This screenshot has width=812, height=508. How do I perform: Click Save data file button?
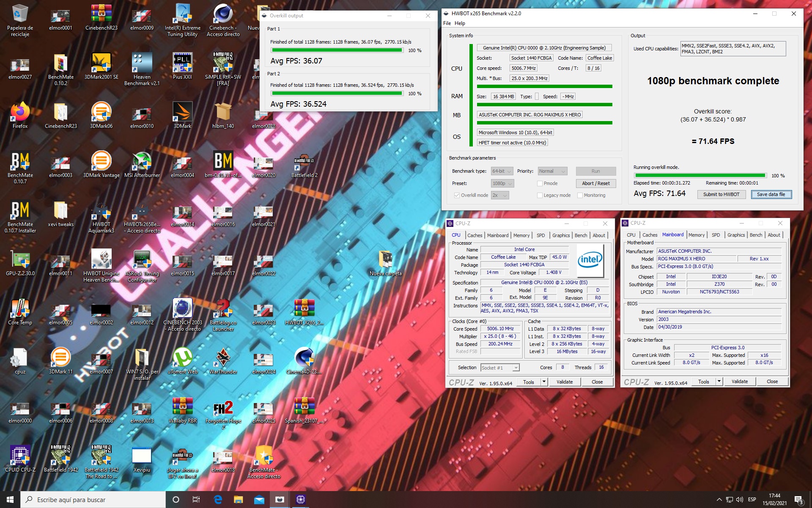pyautogui.click(x=771, y=194)
